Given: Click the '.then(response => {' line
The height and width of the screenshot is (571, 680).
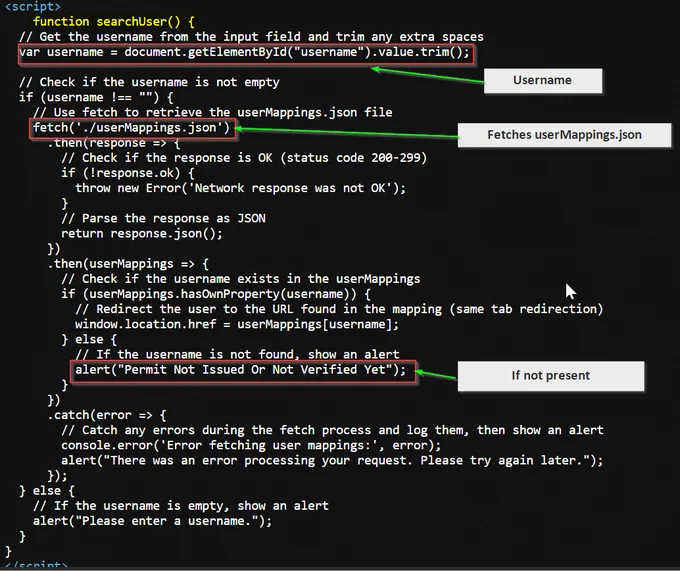Looking at the screenshot, I should 114,143.
